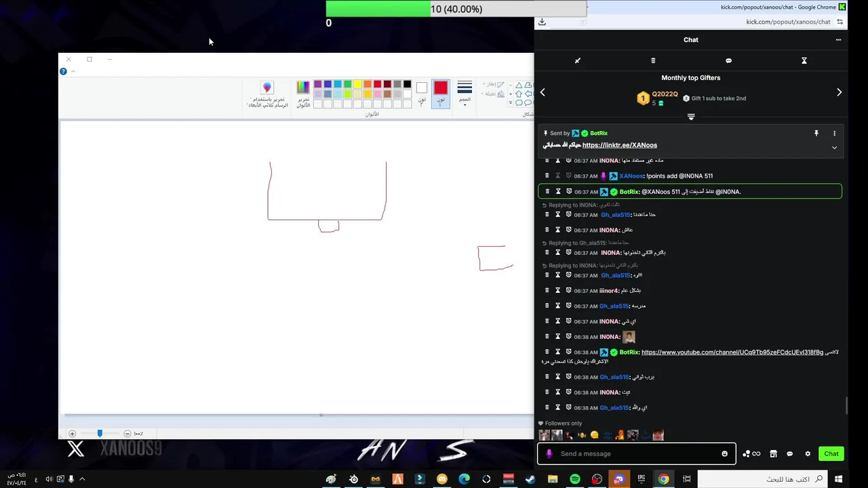Viewport: 868px width, 488px height.
Task: Open Steam from the taskbar
Action: [530, 479]
